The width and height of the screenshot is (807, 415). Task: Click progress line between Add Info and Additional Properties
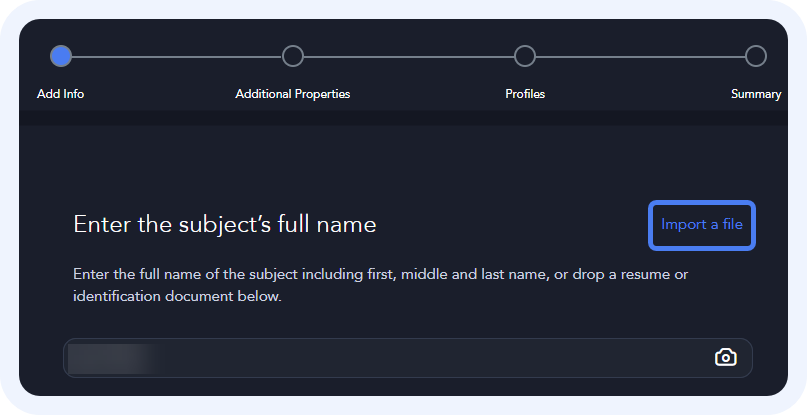coord(177,56)
